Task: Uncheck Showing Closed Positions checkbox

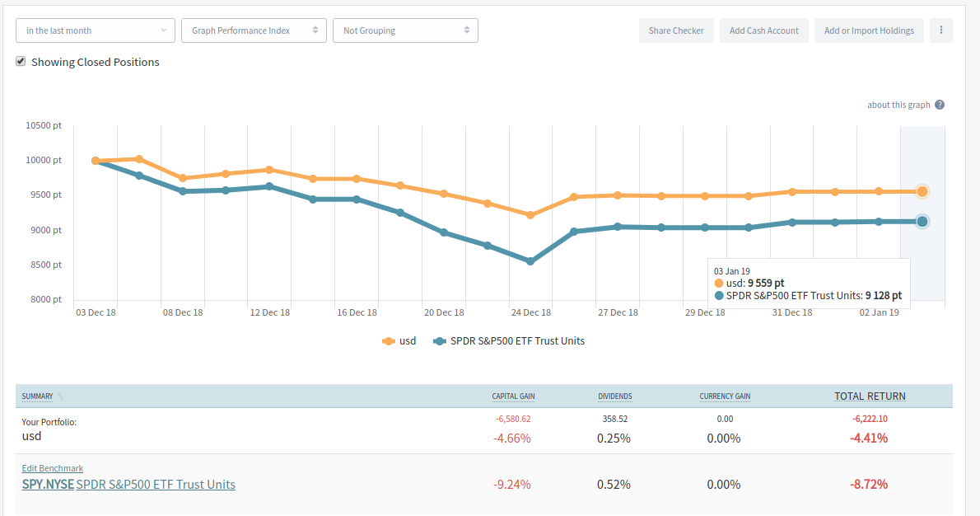Action: [x=21, y=61]
